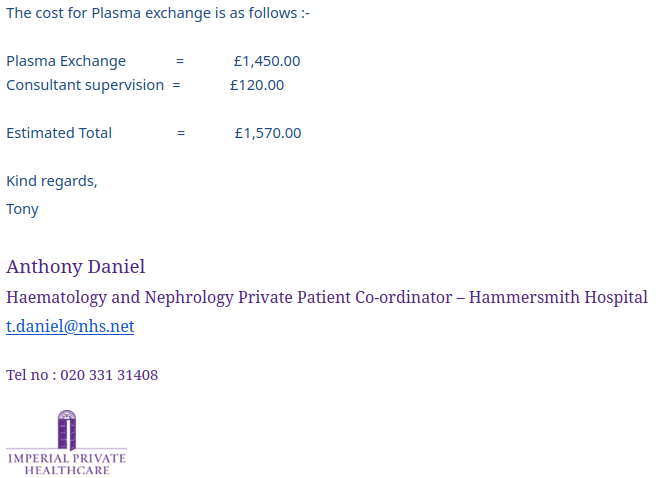Click the Hammersmith Hospital text
Image resolution: width=656 pixels, height=478 pixels.
pyautogui.click(x=558, y=297)
